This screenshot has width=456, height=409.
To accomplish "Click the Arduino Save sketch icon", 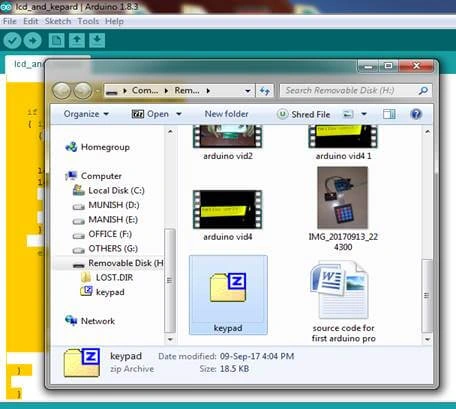I will point(97,41).
